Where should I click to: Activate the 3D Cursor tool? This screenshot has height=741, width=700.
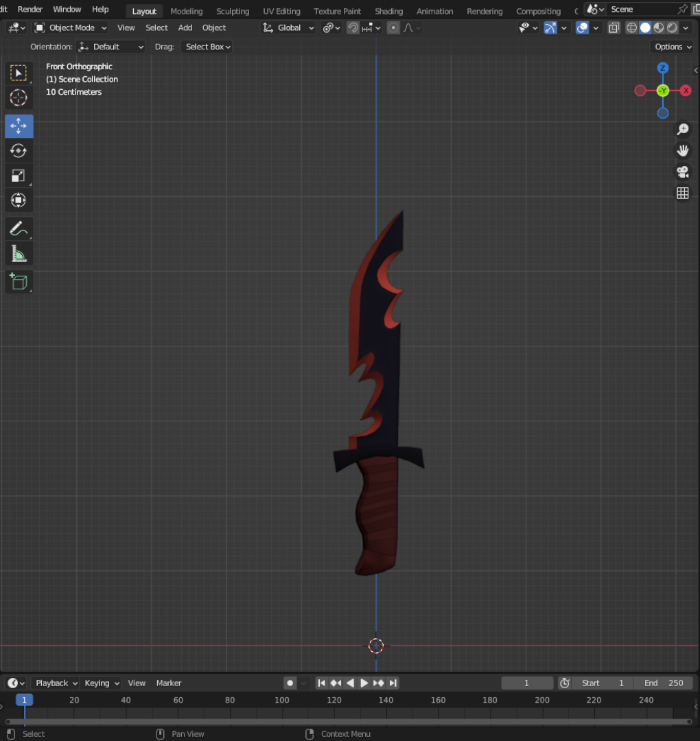(19, 98)
